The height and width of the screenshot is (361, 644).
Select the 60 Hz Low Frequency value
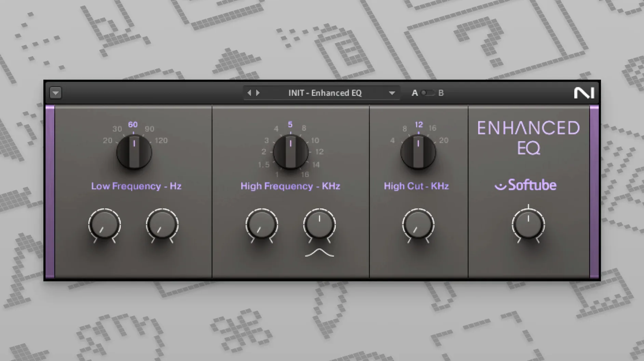click(133, 125)
